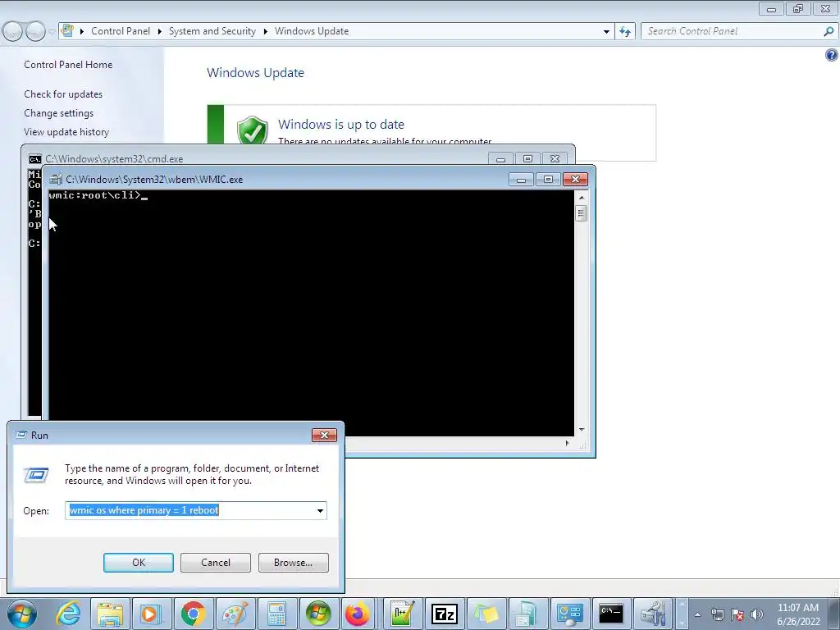Viewport: 840px width, 630px height.
Task: Click Browse... in the Run dialog
Action: tap(293, 563)
